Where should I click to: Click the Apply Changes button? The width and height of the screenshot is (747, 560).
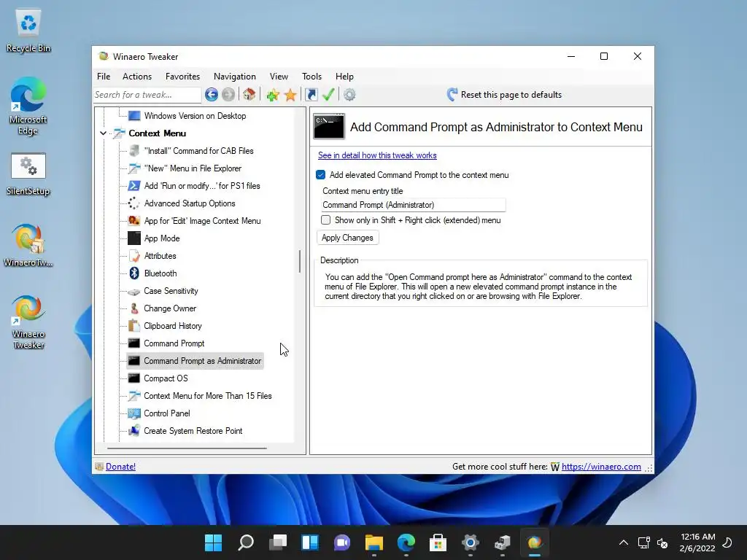click(347, 238)
